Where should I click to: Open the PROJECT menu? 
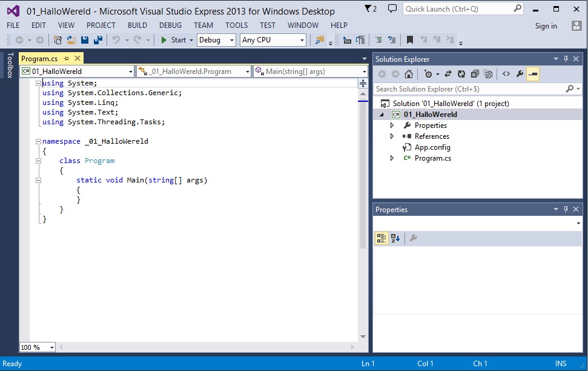click(101, 25)
